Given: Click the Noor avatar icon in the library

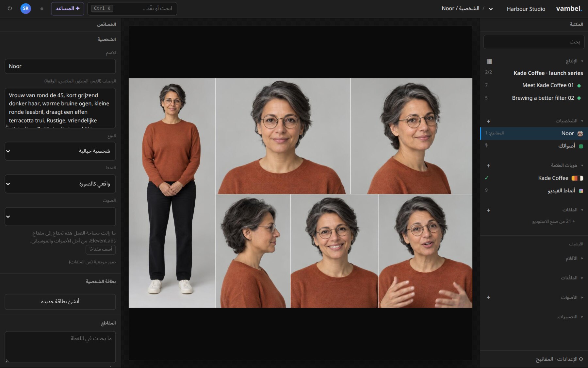Looking at the screenshot, I should [580, 133].
